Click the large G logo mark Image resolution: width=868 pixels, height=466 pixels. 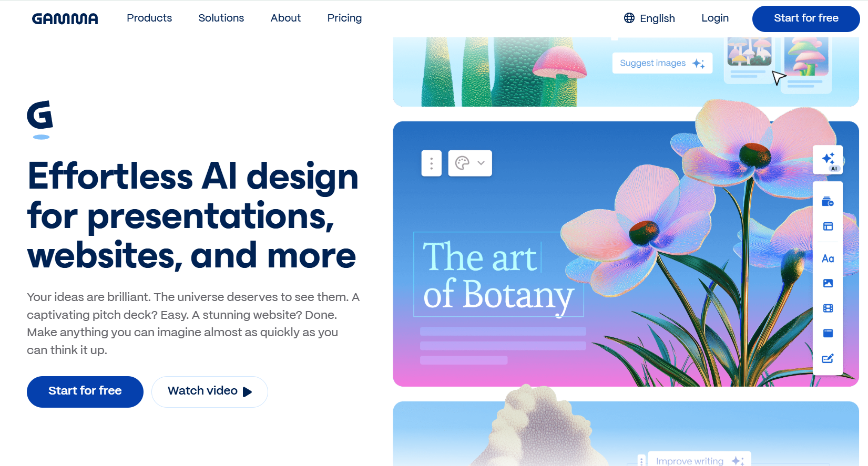[x=40, y=115]
